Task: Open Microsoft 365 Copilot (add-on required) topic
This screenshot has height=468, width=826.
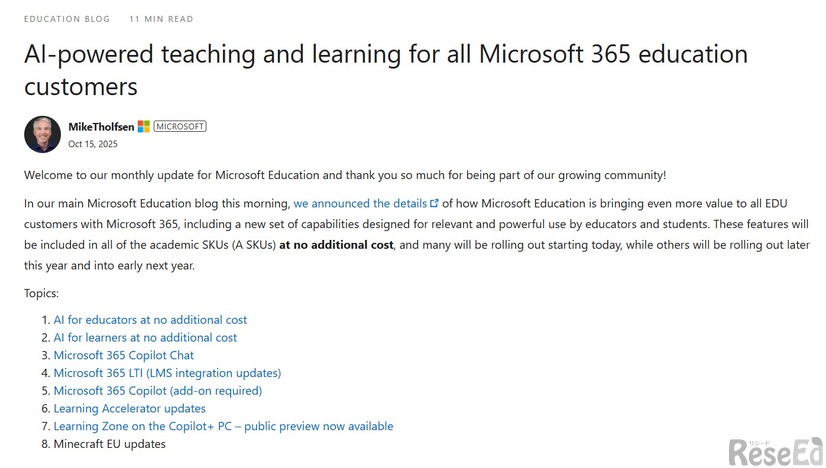Action: click(x=157, y=391)
